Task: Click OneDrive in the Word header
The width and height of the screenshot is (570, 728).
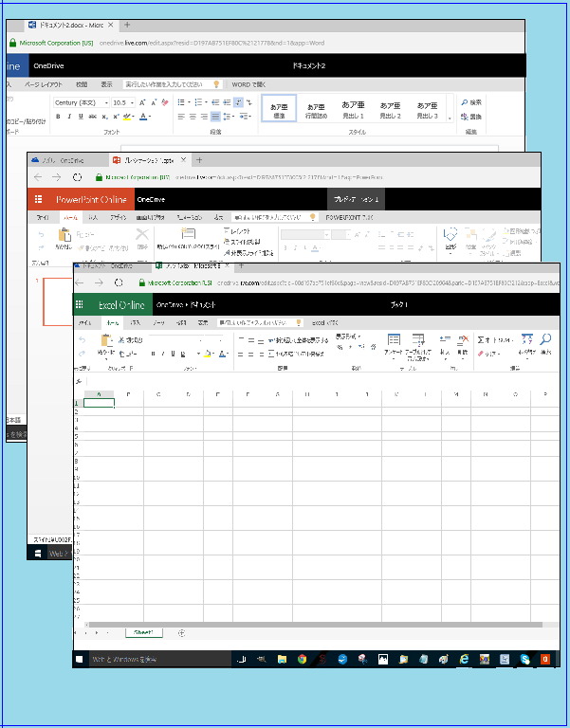Action: click(48, 66)
